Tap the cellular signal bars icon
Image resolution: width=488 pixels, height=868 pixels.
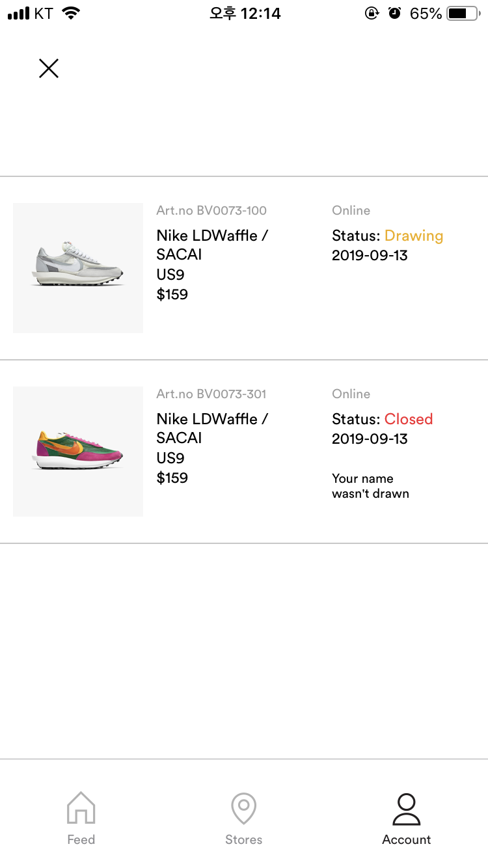(x=19, y=13)
